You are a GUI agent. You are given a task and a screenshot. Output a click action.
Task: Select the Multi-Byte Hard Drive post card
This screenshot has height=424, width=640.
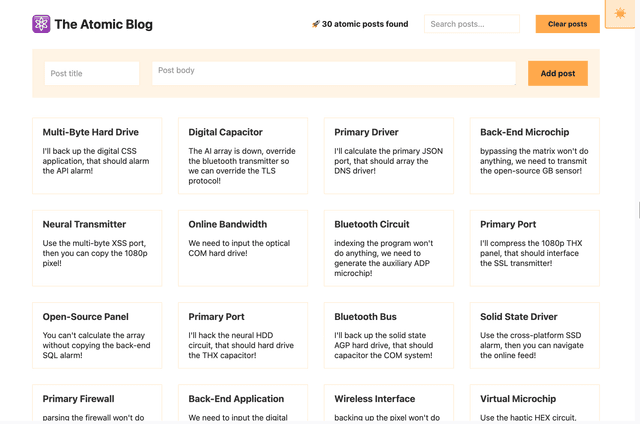pos(97,155)
